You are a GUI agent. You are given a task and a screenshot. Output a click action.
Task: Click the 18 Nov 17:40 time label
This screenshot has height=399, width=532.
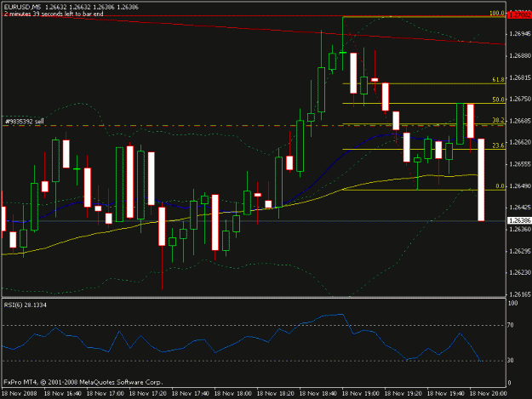(191, 394)
